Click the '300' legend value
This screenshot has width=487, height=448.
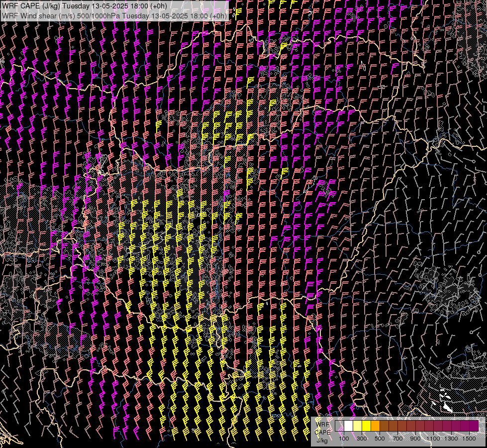(362, 439)
